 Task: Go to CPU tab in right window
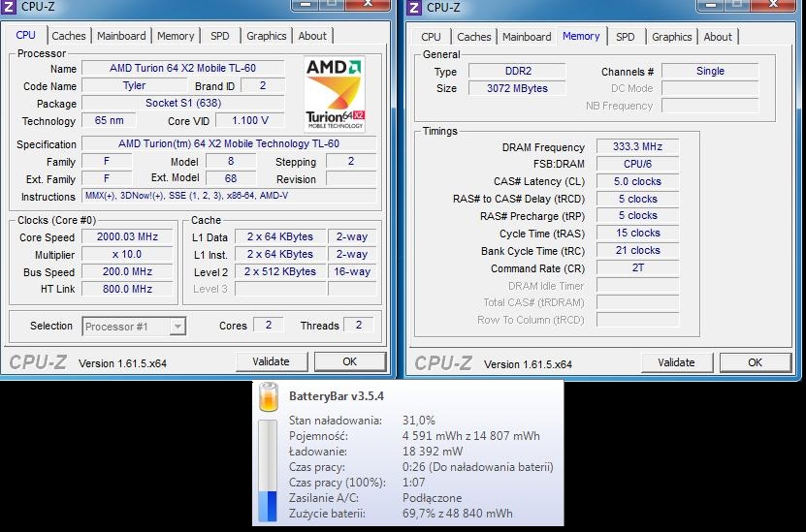tap(431, 37)
